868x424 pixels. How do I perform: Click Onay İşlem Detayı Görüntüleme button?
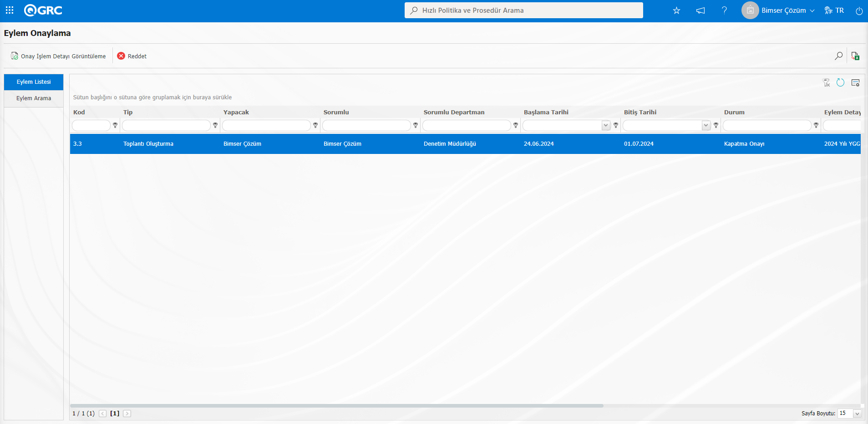tap(58, 56)
